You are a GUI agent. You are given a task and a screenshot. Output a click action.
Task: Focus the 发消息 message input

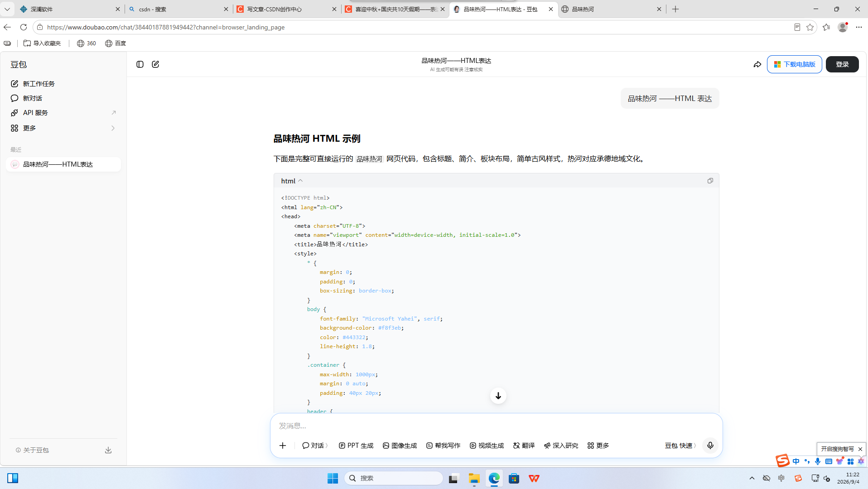pos(496,426)
